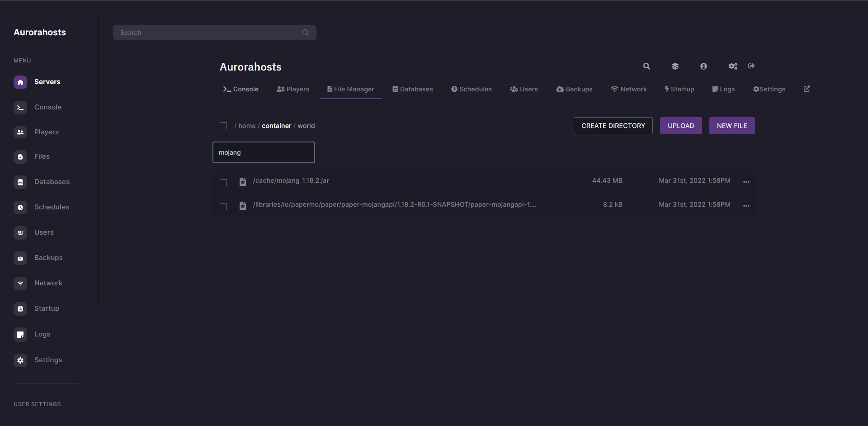
Task: Open the Network wifi icon in the sidebar
Action: 20,283
